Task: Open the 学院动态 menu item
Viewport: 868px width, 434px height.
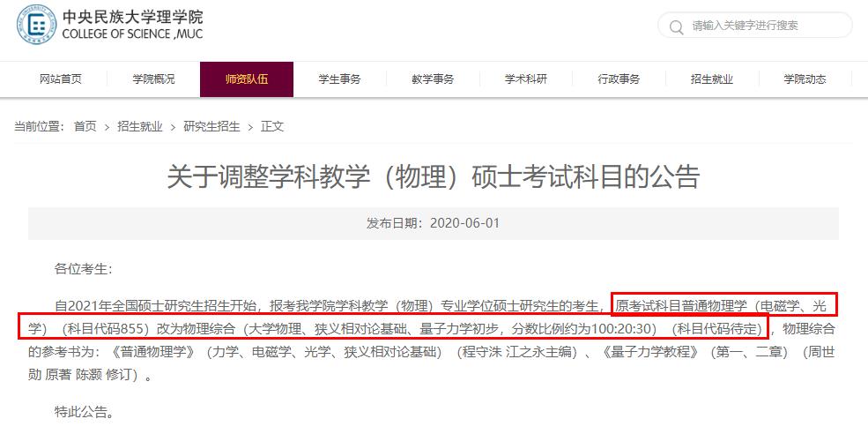Action: pyautogui.click(x=805, y=79)
